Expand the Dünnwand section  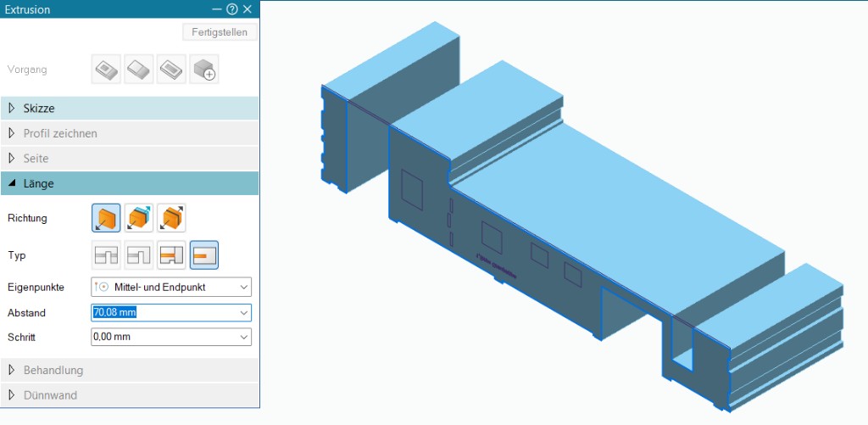pos(130,395)
